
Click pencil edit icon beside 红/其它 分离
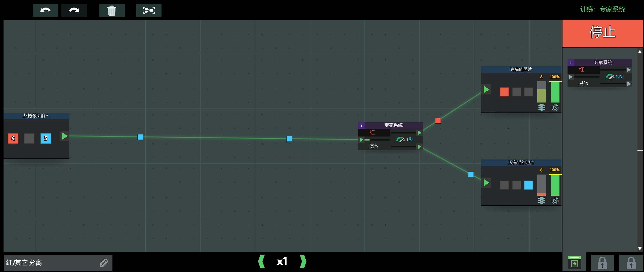click(x=104, y=263)
